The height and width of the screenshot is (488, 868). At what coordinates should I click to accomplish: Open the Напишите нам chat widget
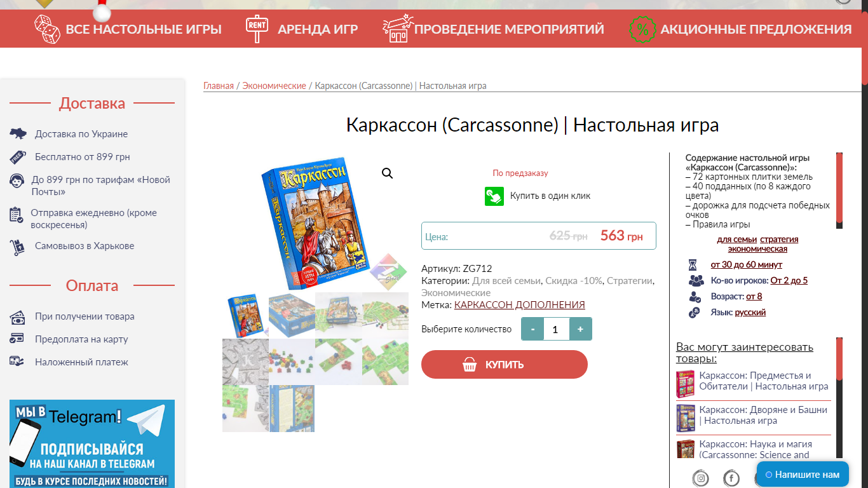(803, 474)
